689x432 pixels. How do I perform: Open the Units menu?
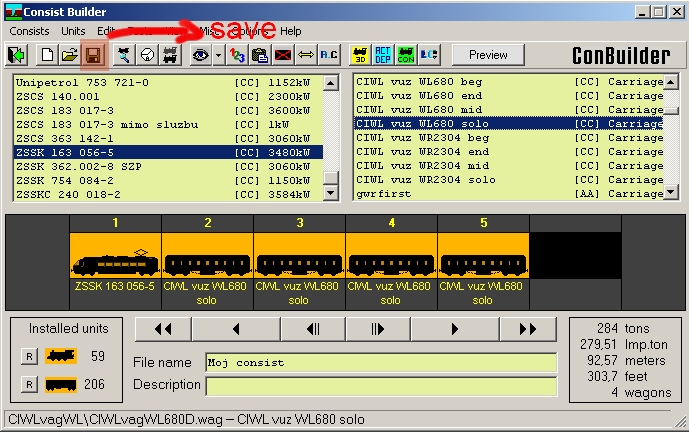(x=73, y=32)
